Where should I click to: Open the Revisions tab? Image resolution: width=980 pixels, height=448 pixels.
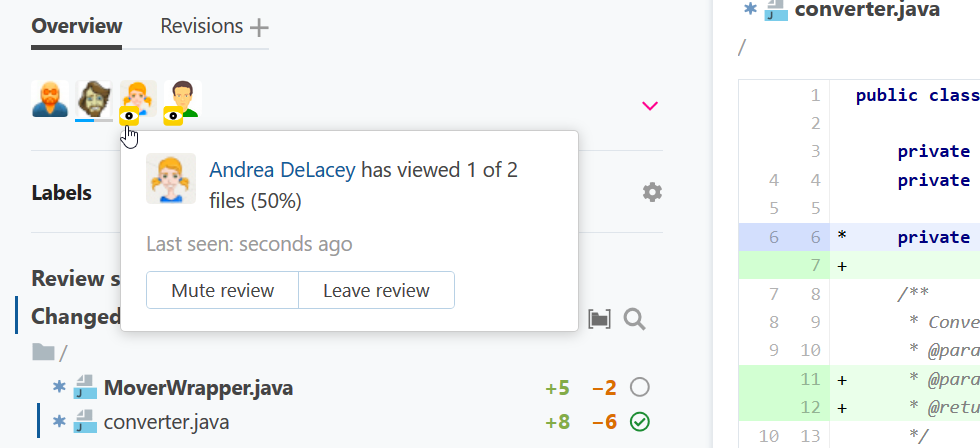pyautogui.click(x=201, y=27)
